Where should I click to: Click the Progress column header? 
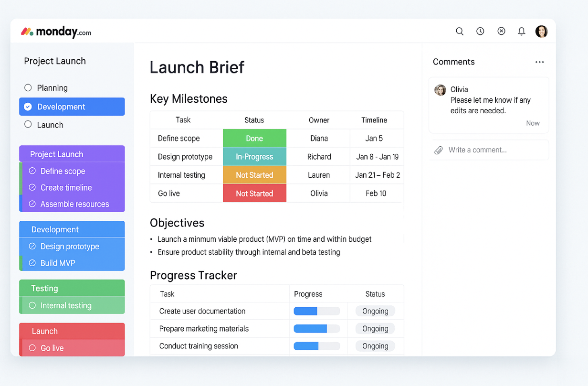click(x=308, y=294)
